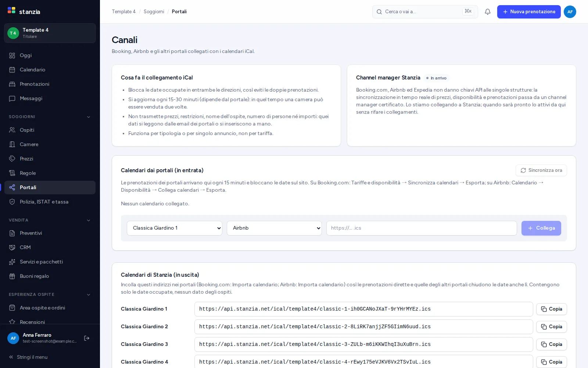Click the Camere door icon
The image size is (588, 368).
point(12,145)
